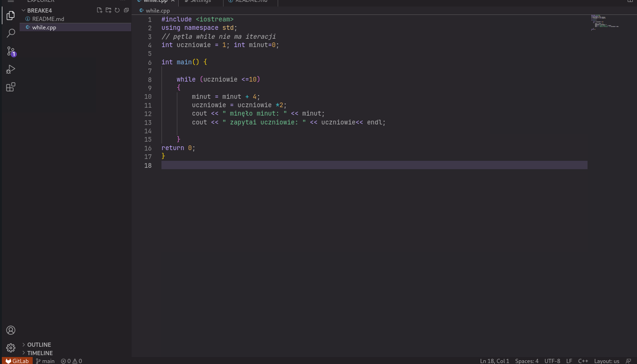Expand the OUTLINE section

pos(39,345)
